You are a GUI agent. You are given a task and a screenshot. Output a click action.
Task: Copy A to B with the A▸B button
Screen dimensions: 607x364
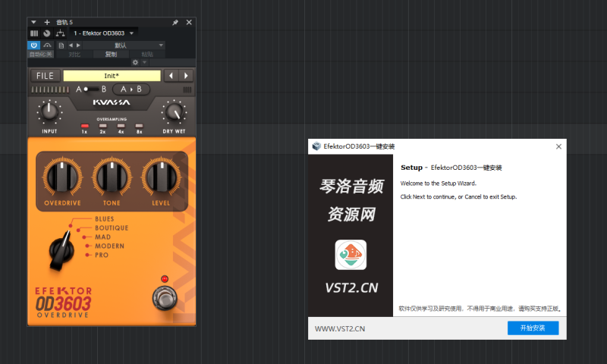(131, 89)
